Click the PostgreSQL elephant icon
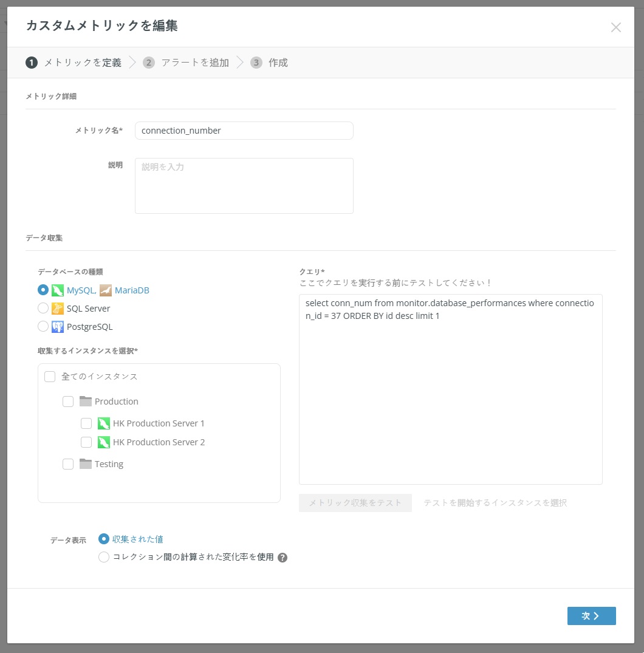The image size is (644, 653). coord(58,327)
